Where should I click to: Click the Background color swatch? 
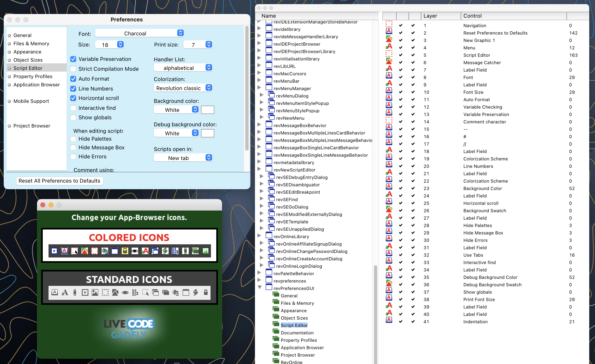(207, 110)
